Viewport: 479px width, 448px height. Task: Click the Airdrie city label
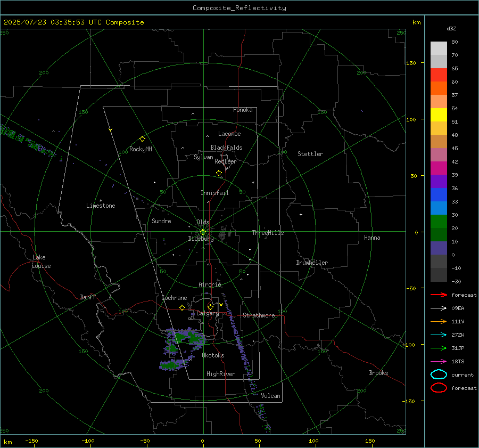[210, 284]
